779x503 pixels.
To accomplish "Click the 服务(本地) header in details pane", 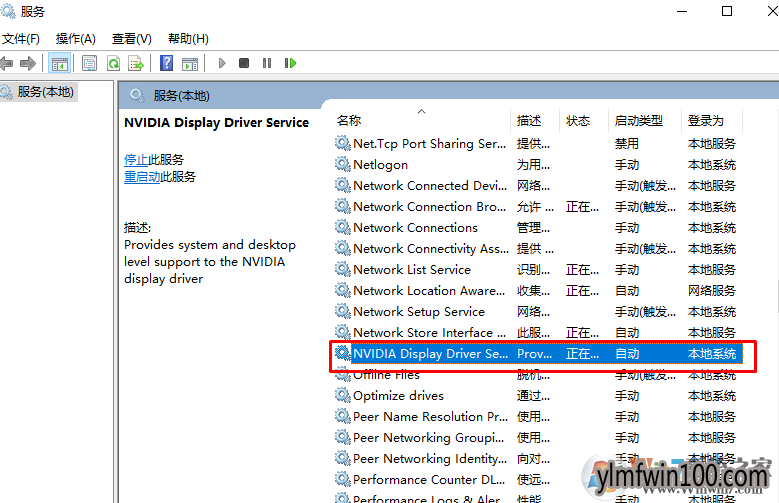I will [181, 95].
